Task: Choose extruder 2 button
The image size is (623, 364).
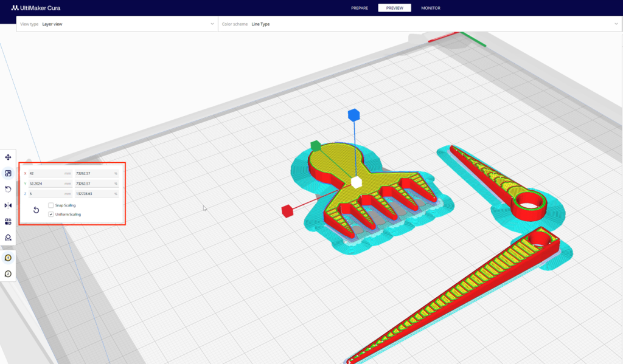Action: [x=8, y=274]
